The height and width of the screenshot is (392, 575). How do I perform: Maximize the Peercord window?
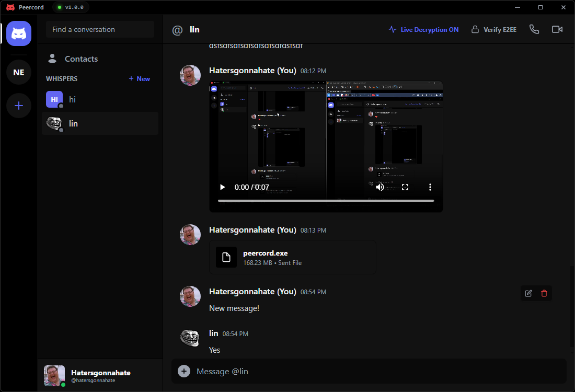tap(540, 7)
